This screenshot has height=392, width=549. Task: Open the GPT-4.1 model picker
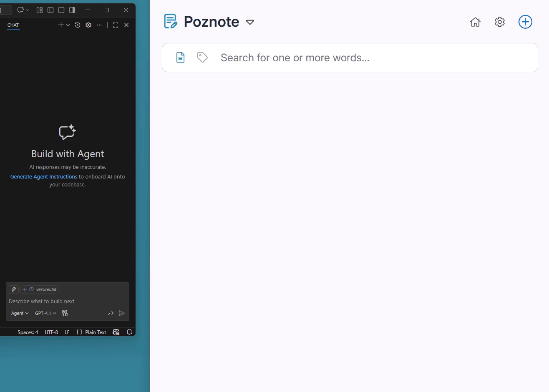pos(45,313)
